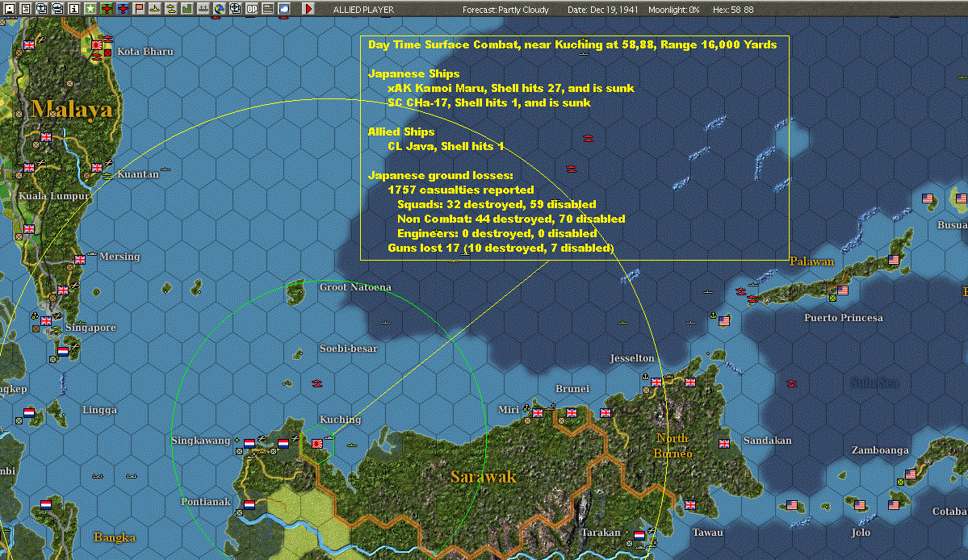Click the Zamboanga city label
This screenshot has width=968, height=560.
[x=880, y=450]
